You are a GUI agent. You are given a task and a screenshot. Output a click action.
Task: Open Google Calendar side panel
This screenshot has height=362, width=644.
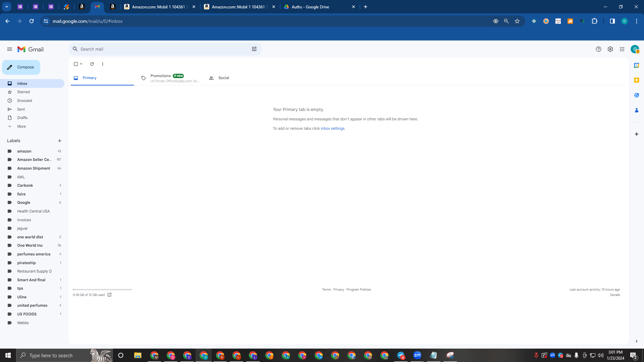pos(636,65)
